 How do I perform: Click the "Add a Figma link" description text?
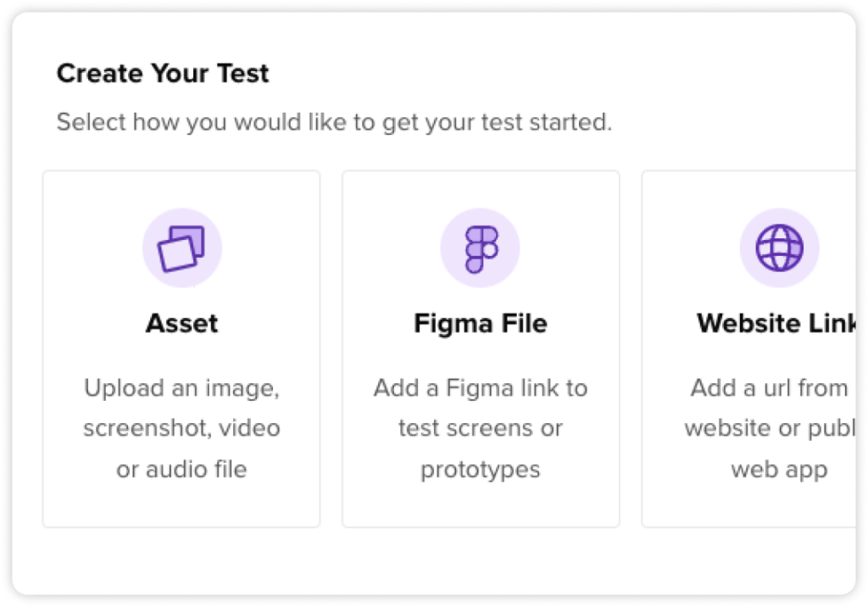[480, 387]
